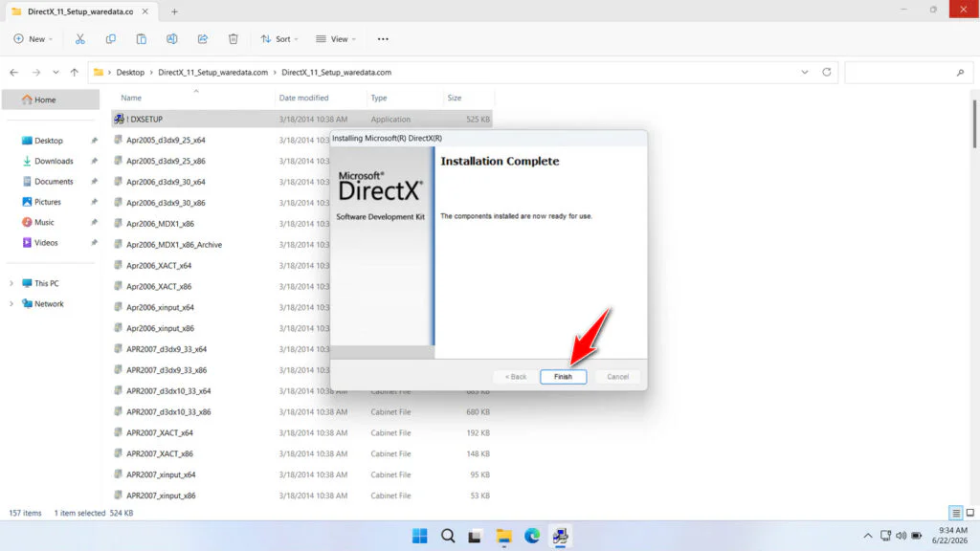Open File Explorer from taskbar
980x551 pixels.
[x=503, y=536]
